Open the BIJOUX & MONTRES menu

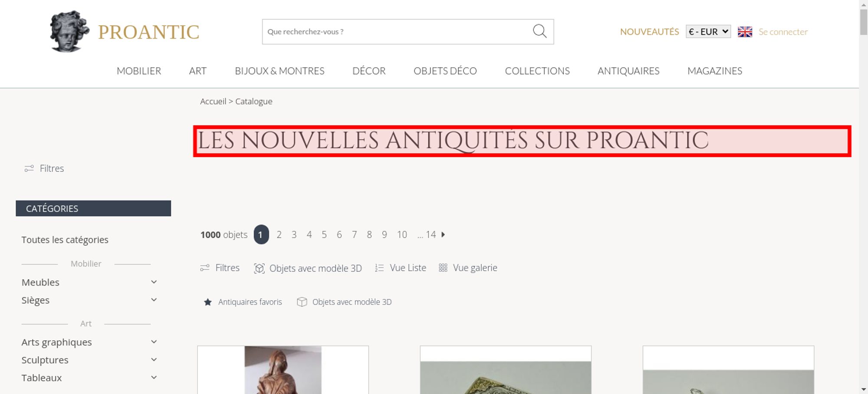click(x=279, y=71)
